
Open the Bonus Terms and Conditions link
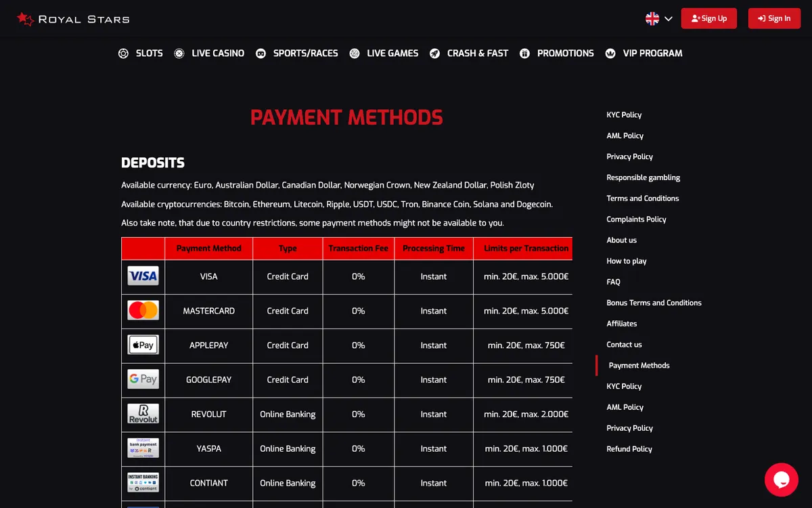tap(654, 303)
